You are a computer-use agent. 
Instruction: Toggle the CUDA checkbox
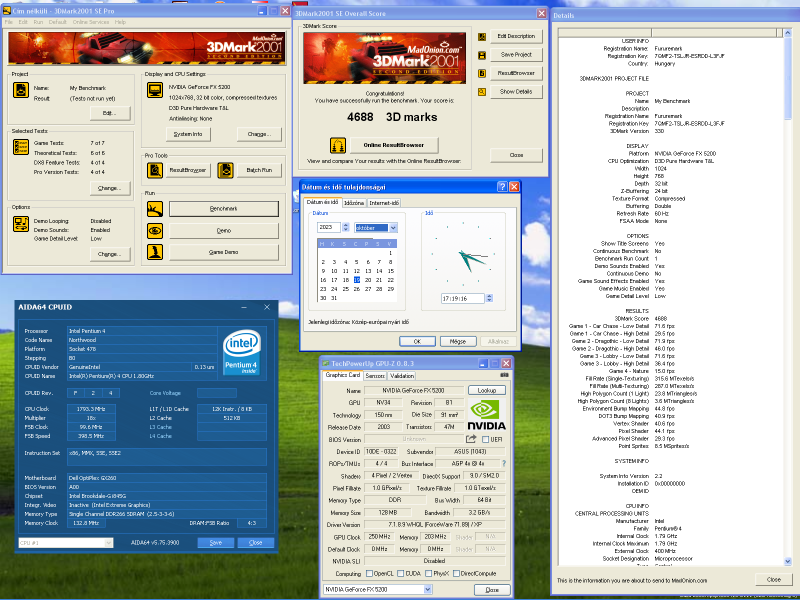click(x=401, y=573)
